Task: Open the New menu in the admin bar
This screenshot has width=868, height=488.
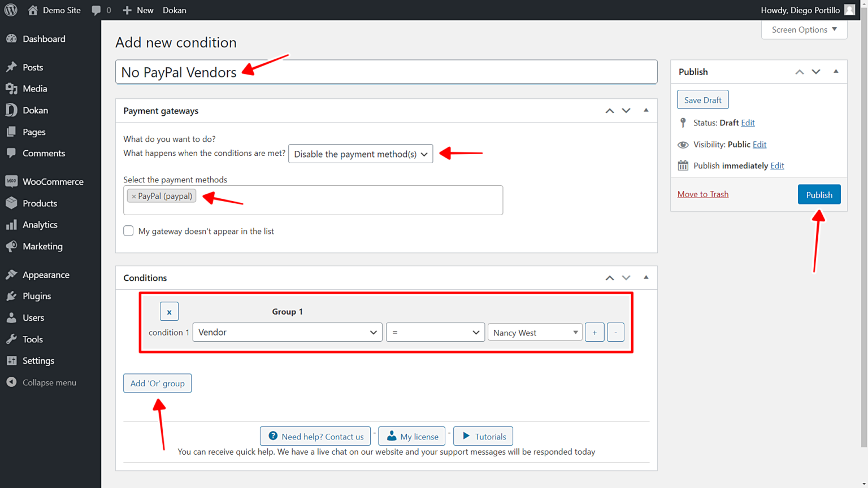Action: pos(137,10)
